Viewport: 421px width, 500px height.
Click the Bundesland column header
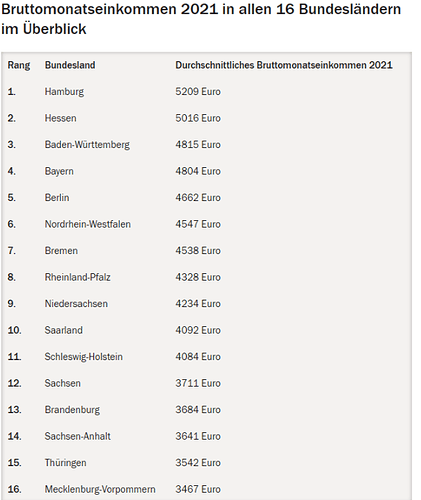click(70, 65)
